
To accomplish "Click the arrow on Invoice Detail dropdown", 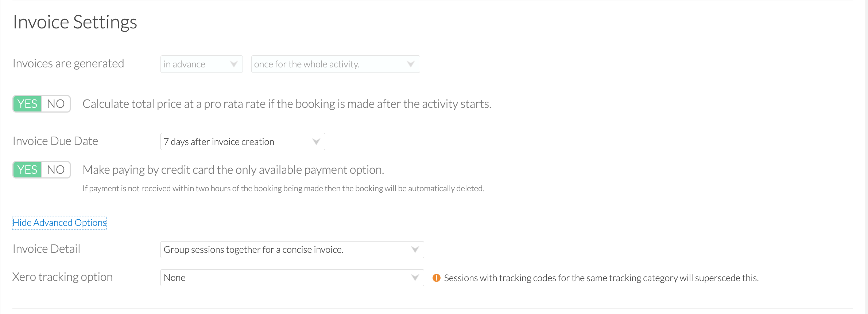I will (x=415, y=250).
